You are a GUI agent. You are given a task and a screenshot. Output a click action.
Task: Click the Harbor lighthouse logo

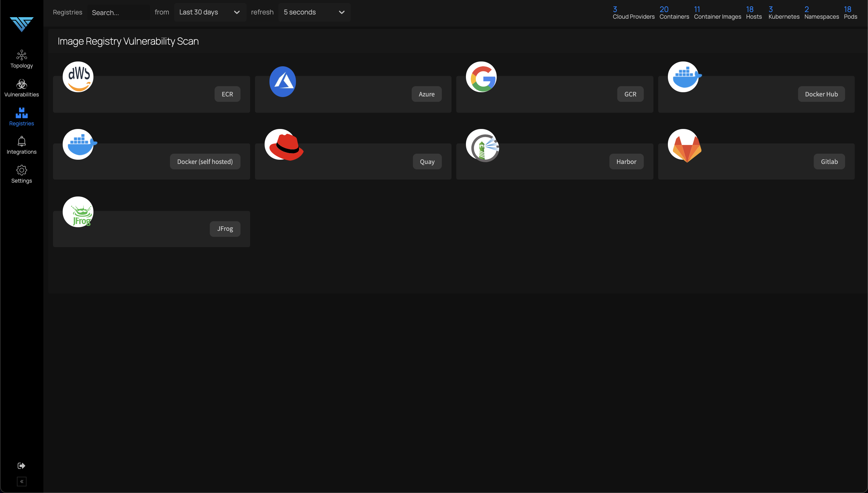click(483, 145)
